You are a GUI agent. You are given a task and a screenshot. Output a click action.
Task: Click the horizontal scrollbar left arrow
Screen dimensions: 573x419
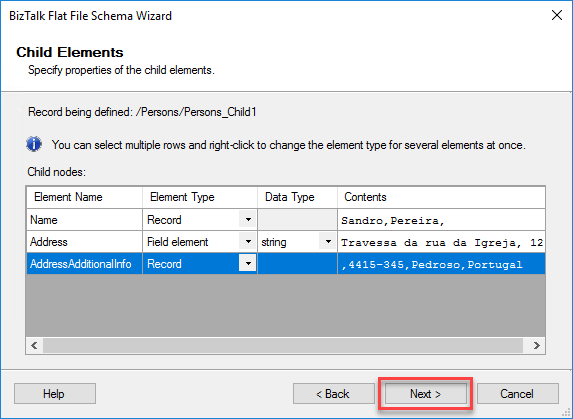[x=34, y=345]
